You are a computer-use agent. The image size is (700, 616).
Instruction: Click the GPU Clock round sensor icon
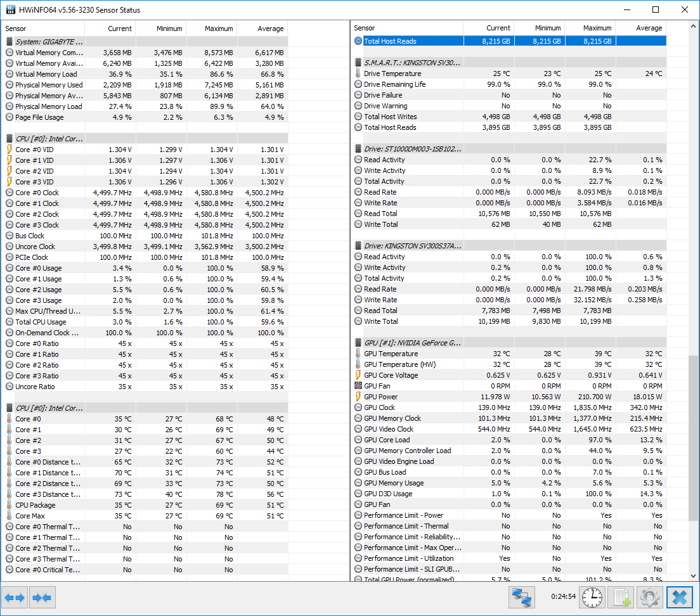pos(358,407)
